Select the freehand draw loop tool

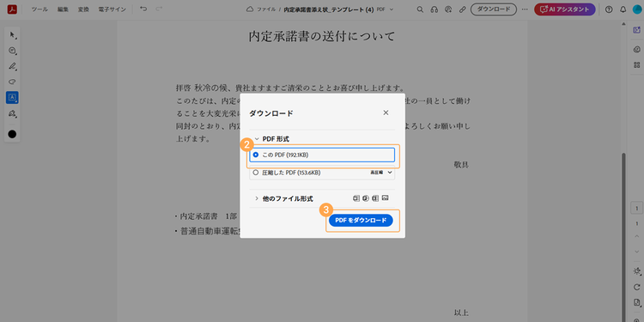12,82
